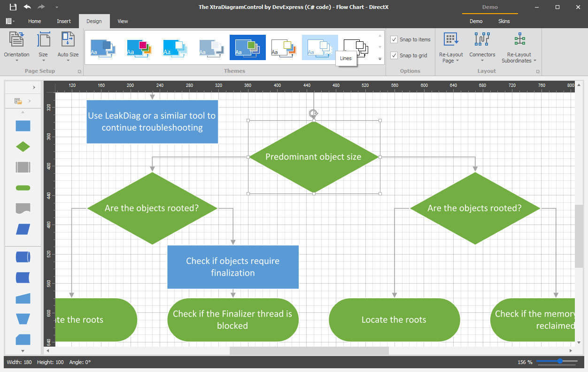The height and width of the screenshot is (372, 588).
Task: Pick the green diamond shape in the toolbox
Action: [23, 147]
